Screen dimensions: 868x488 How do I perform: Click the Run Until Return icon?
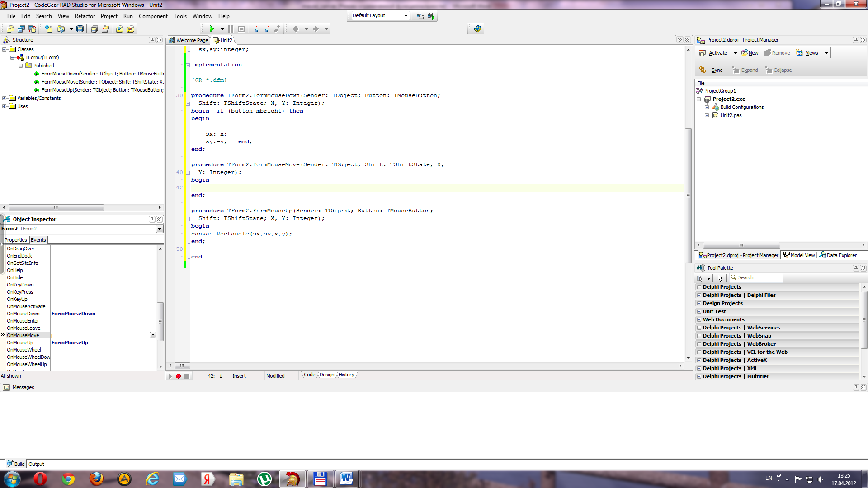[277, 29]
